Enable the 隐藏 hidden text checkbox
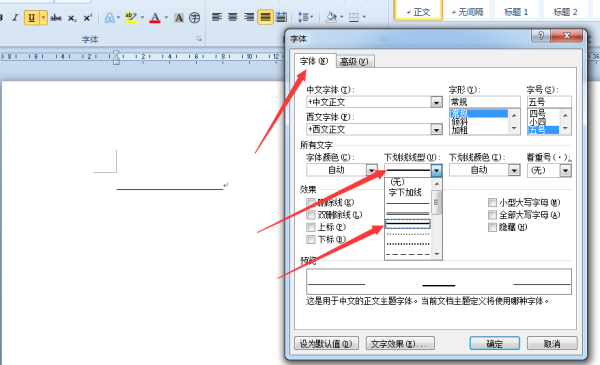This screenshot has height=365, width=600. click(x=492, y=227)
